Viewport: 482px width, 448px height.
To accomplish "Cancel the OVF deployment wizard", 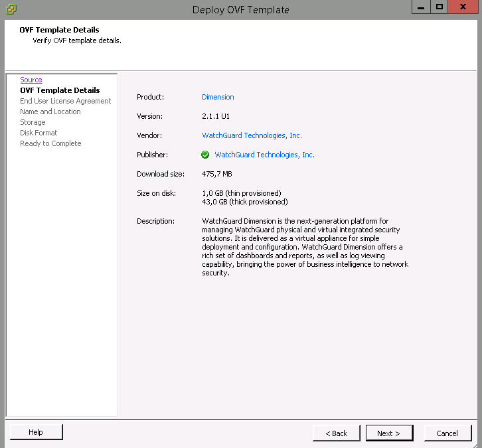I will coord(447,433).
